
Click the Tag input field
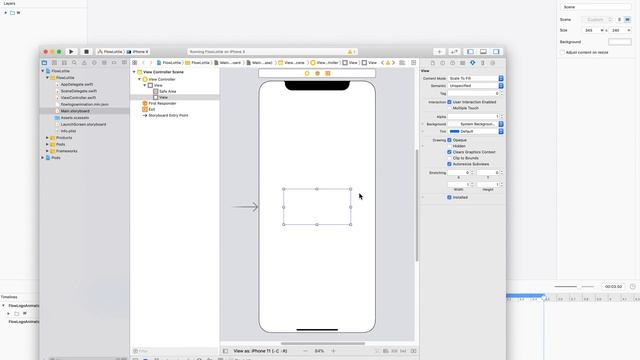point(473,93)
